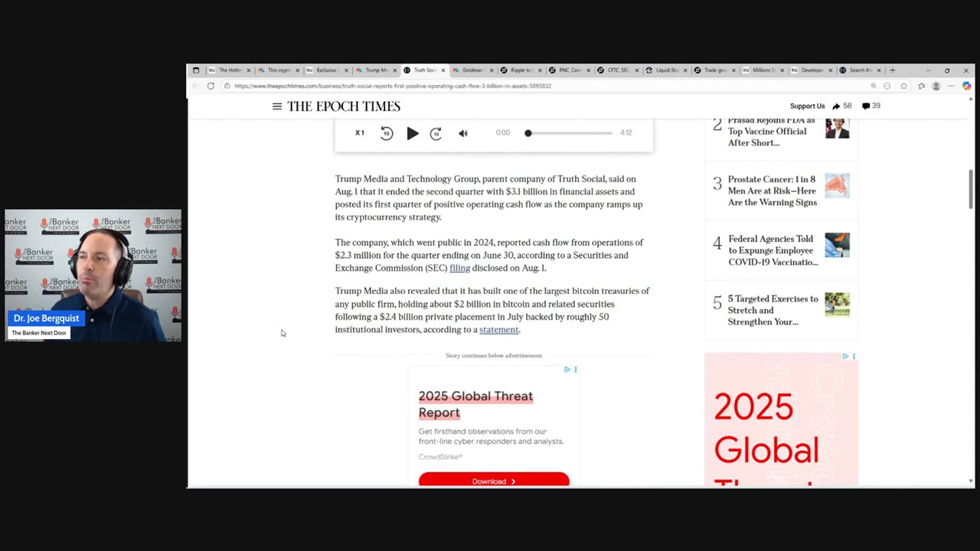Open AdChoices icon on CrowdStrike ad
Viewport: 980px width, 551px height.
click(x=567, y=370)
